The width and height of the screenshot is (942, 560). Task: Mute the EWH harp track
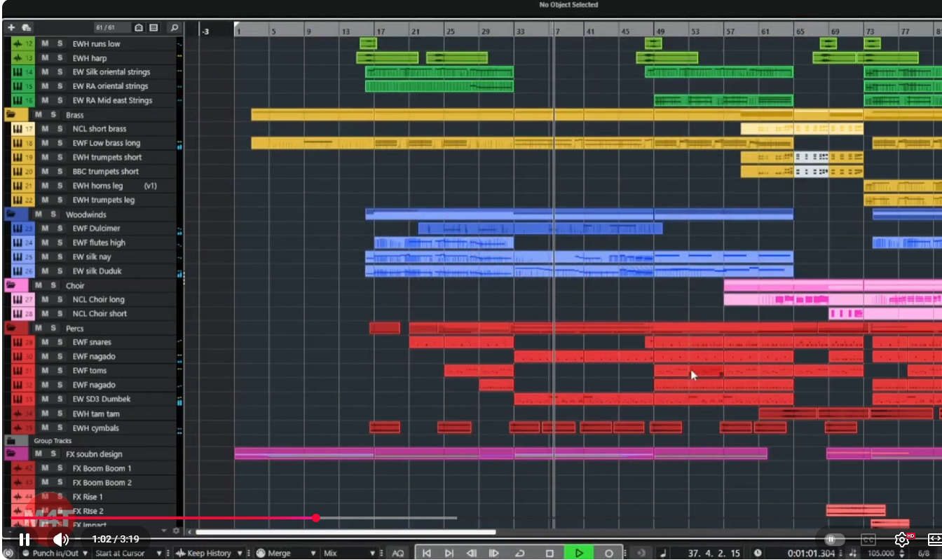[45, 57]
